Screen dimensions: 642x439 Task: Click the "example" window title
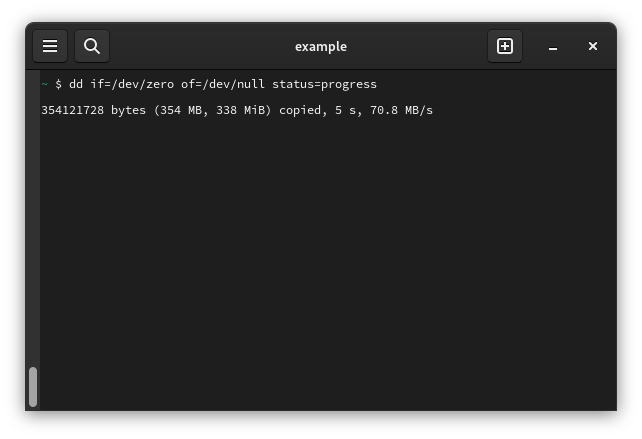pyautogui.click(x=321, y=46)
